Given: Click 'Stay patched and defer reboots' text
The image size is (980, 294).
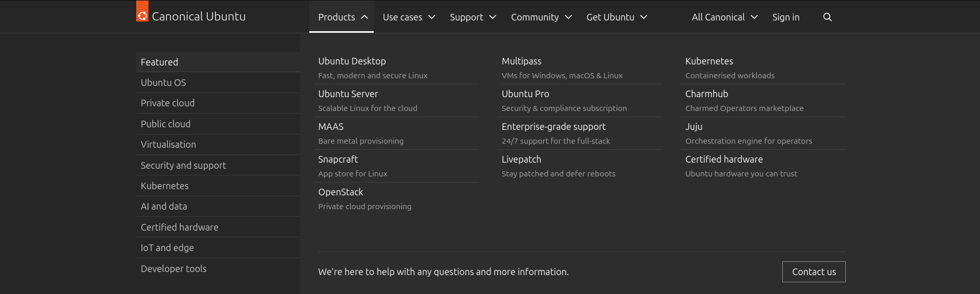Looking at the screenshot, I should (x=559, y=173).
